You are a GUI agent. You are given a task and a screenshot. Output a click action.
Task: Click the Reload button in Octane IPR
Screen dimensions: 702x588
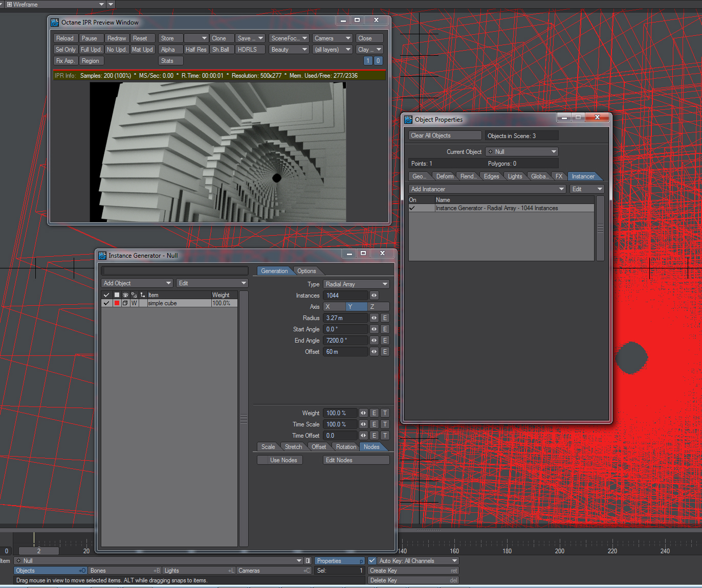tap(65, 38)
